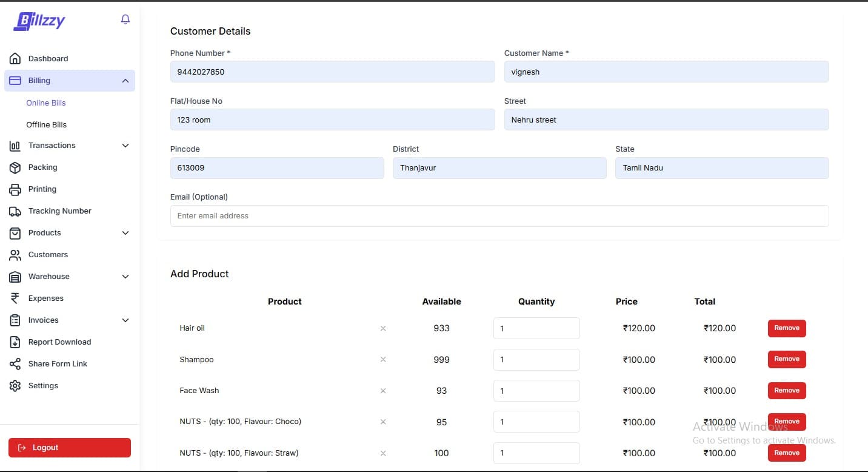Click the Customers people icon
The image size is (868, 472).
pyautogui.click(x=15, y=255)
